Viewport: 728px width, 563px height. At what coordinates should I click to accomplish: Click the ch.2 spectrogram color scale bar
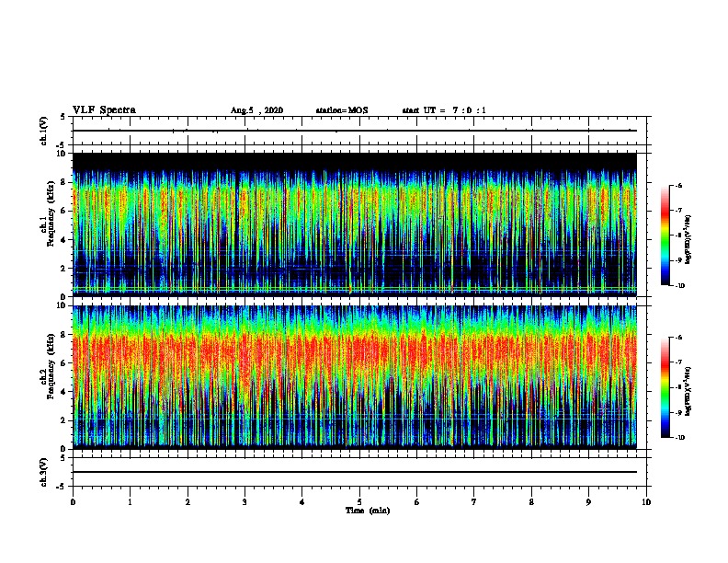click(665, 387)
